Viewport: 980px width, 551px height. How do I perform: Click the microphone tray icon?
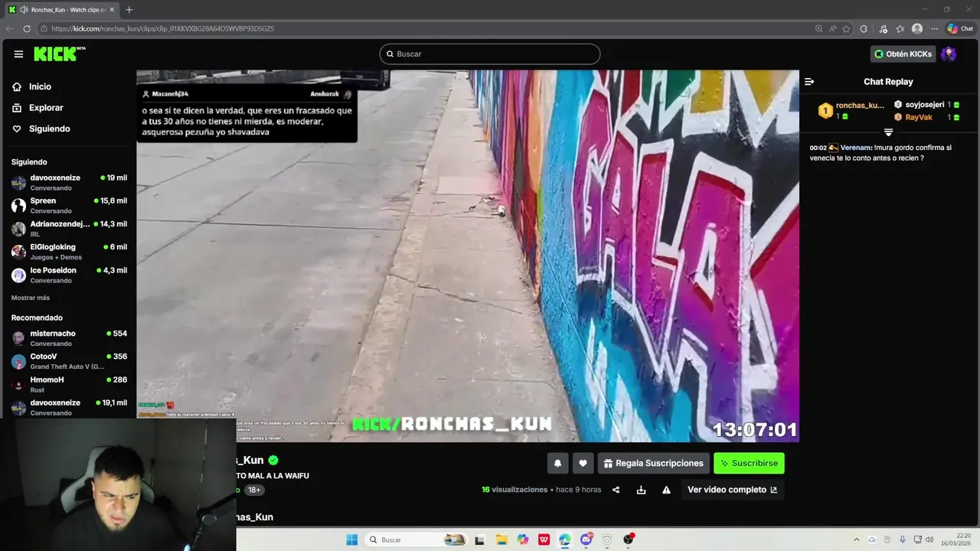903,540
